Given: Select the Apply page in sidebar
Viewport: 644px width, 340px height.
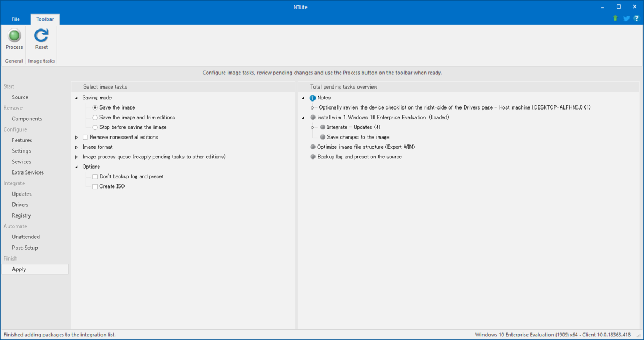Looking at the screenshot, I should click(x=35, y=269).
